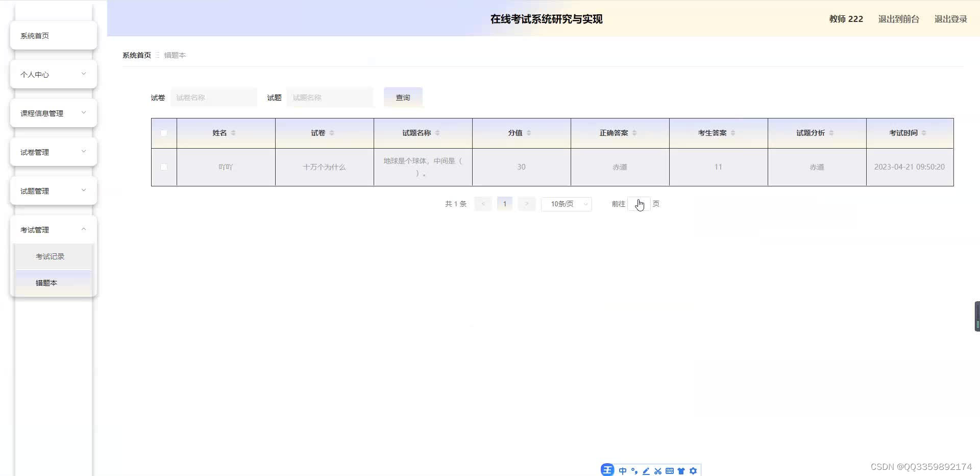Screen dimensions: 980x476
Task: Collapse the 考试管理 menu
Action: click(54, 230)
